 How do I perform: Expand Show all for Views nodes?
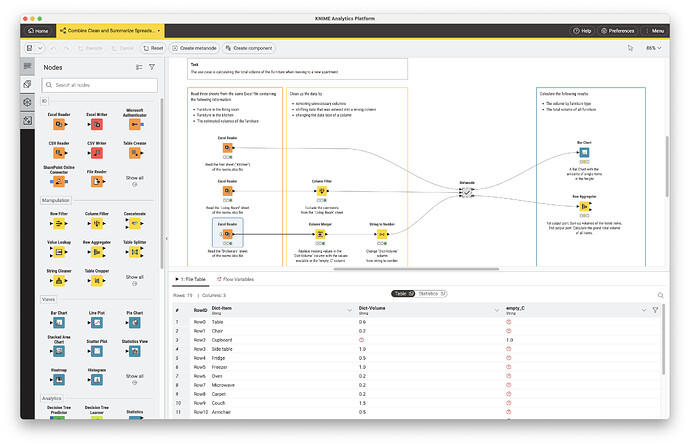pyautogui.click(x=135, y=379)
